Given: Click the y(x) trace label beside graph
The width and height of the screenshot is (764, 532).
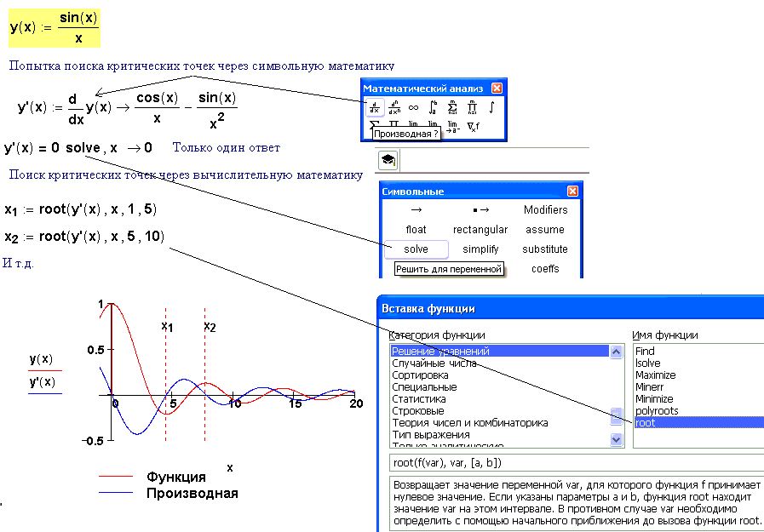Looking at the screenshot, I should pos(42,359).
